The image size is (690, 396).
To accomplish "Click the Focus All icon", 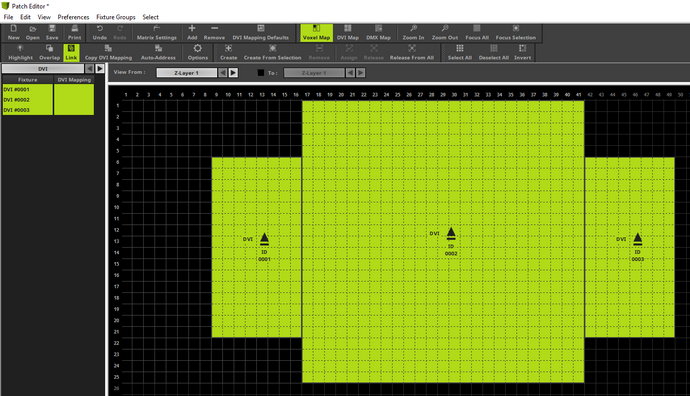I will pos(477,33).
